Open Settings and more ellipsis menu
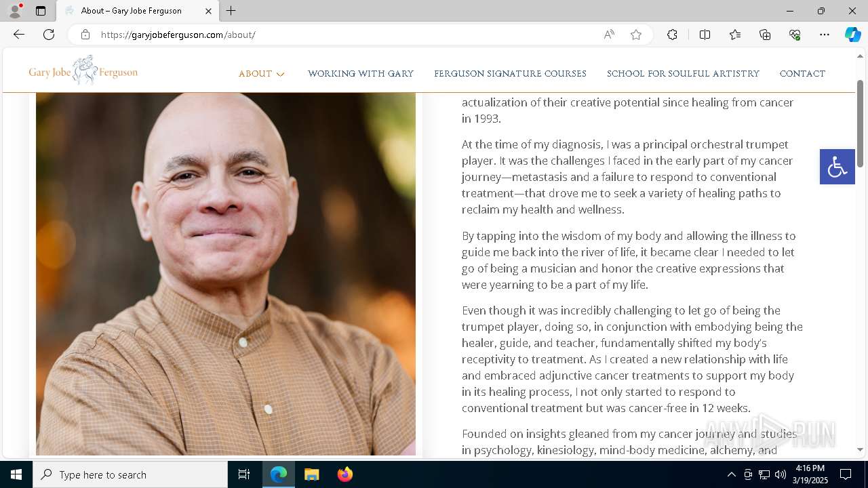Screen dimensions: 868x488 tap(825, 35)
